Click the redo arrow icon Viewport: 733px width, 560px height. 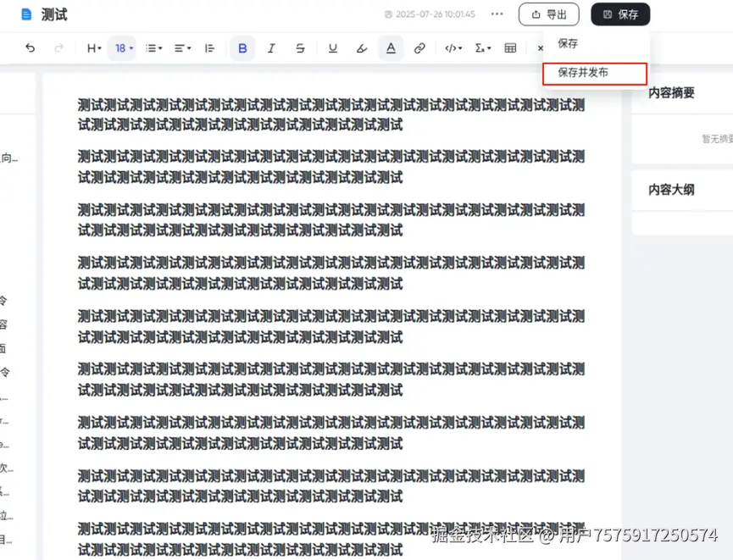58,48
